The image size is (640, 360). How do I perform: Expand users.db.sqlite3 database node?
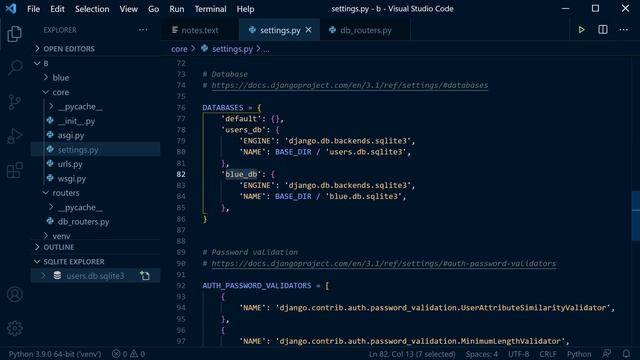click(44, 276)
